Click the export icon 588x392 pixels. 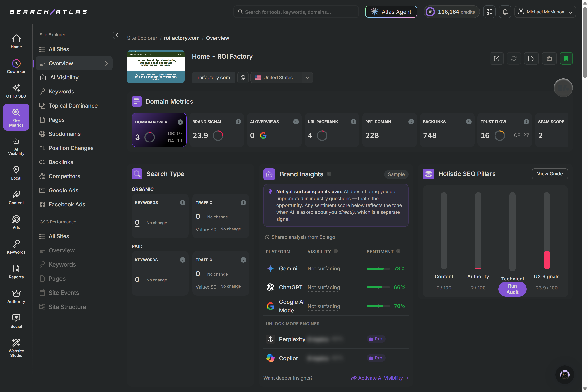pos(531,58)
